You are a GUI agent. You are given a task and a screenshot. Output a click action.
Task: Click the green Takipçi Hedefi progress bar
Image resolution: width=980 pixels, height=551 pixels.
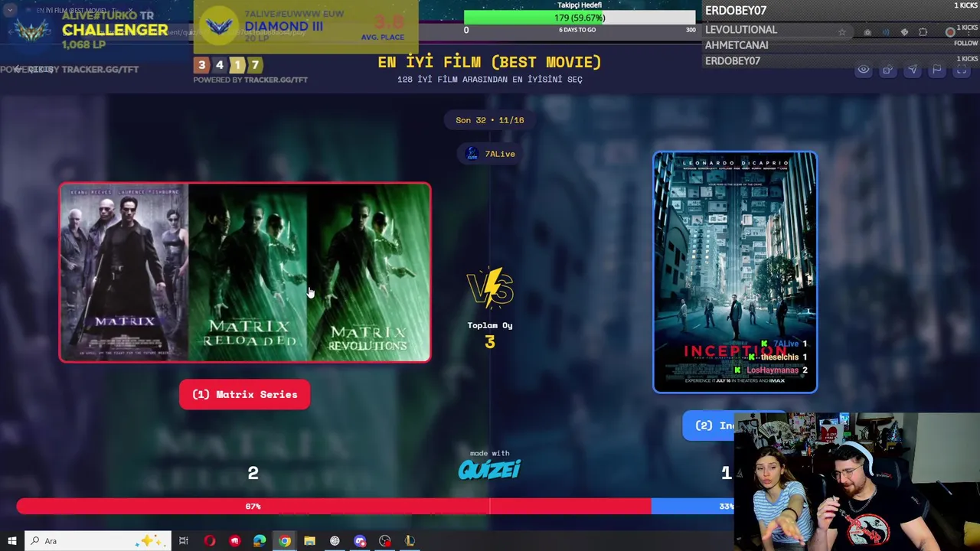click(x=580, y=18)
